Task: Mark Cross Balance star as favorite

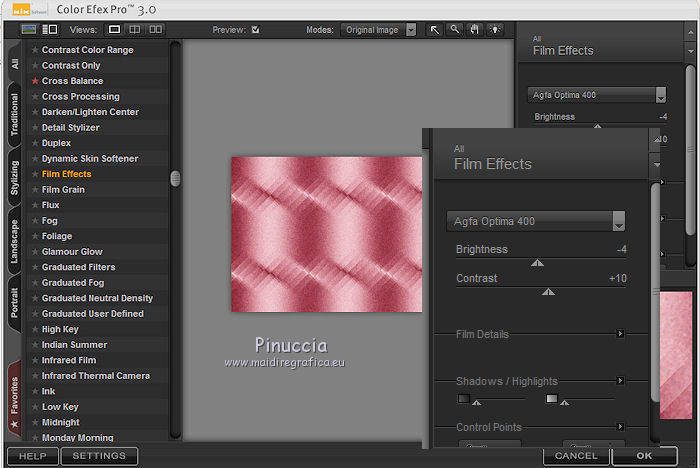Action: [x=35, y=81]
